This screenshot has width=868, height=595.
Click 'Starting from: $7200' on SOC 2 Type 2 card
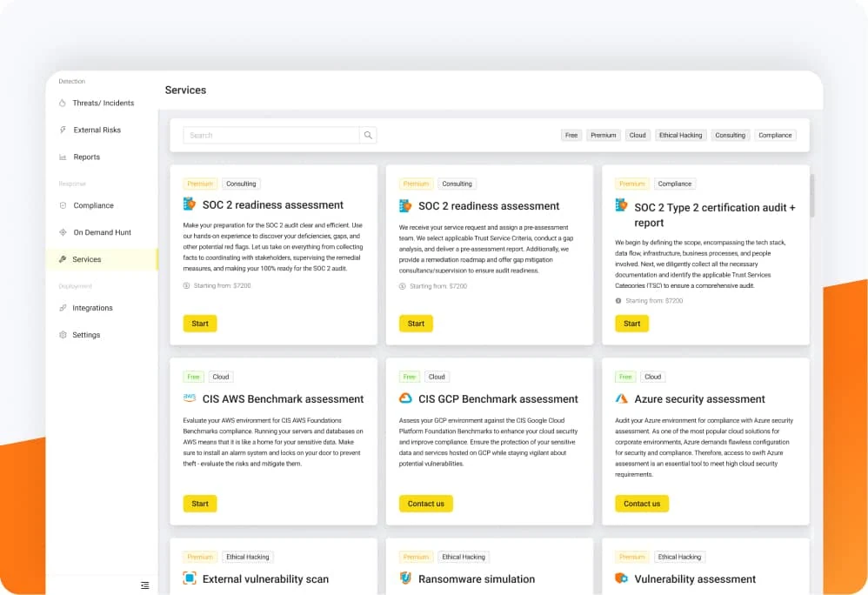(x=654, y=301)
